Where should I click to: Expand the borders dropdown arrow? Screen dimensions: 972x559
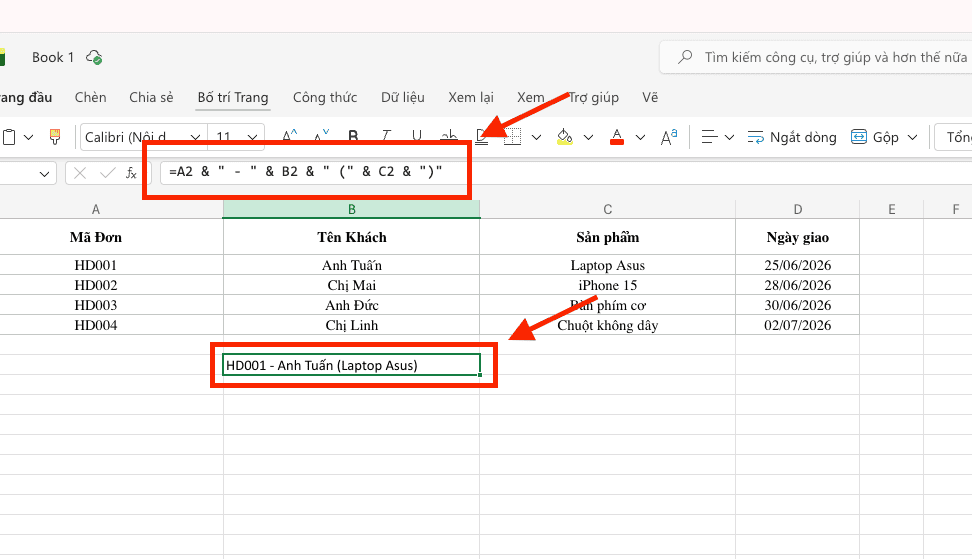pyautogui.click(x=537, y=137)
